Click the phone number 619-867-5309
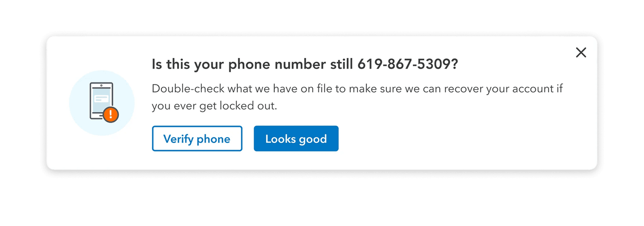 coord(404,65)
